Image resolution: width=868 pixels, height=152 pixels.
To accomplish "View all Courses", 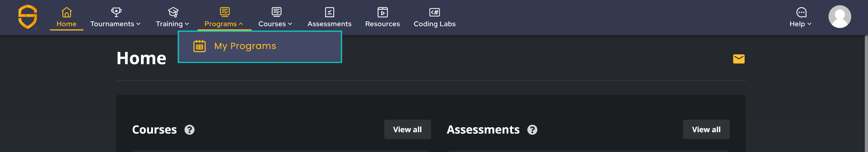I will (407, 129).
